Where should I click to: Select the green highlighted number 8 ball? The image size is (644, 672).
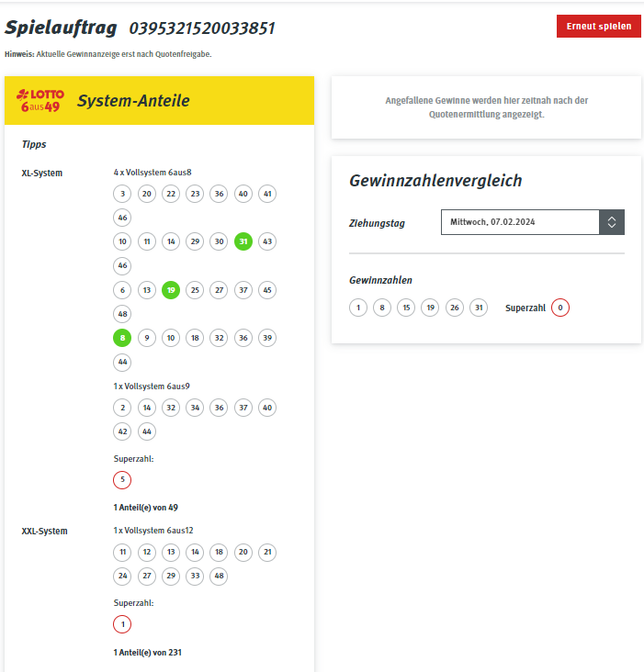click(122, 338)
